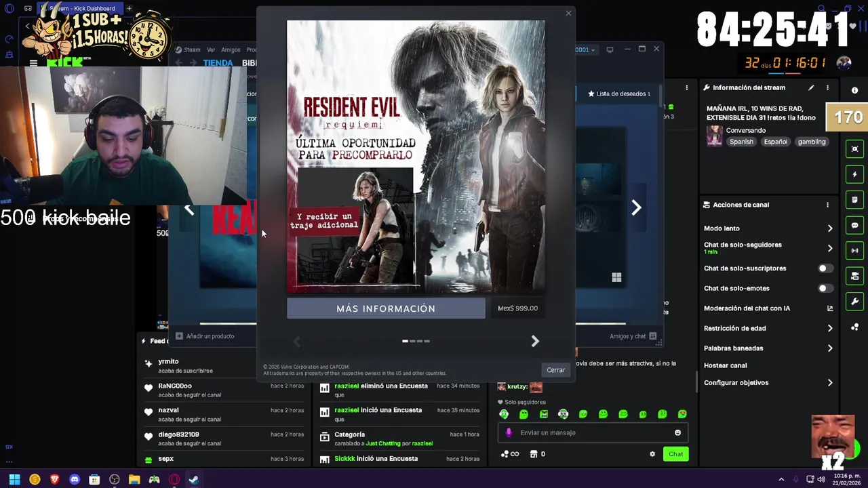Open chat settings gear icon

[652, 454]
